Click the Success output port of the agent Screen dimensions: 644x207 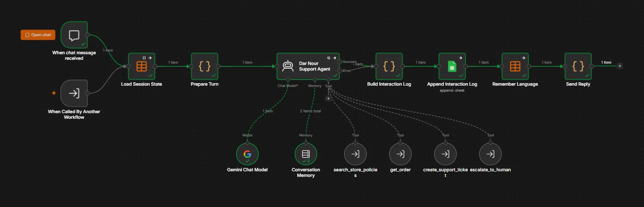(340, 62)
